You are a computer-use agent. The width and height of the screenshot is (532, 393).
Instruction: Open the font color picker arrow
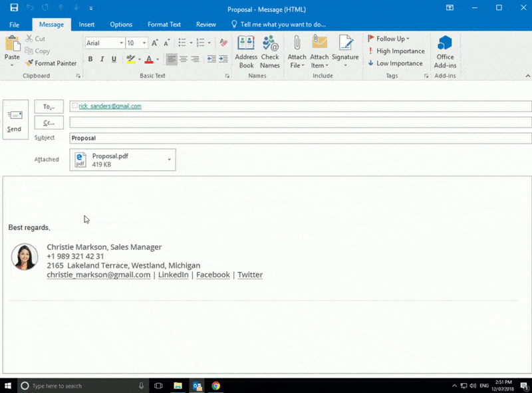pyautogui.click(x=157, y=59)
